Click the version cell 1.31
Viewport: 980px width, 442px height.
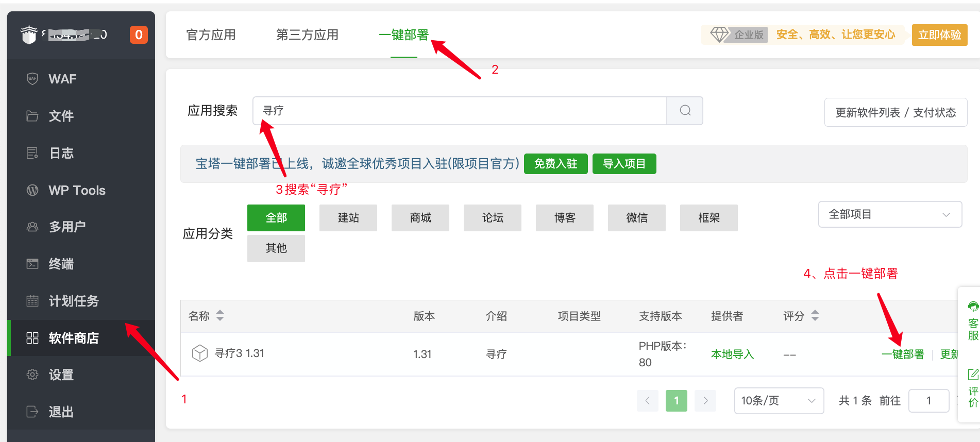point(422,354)
